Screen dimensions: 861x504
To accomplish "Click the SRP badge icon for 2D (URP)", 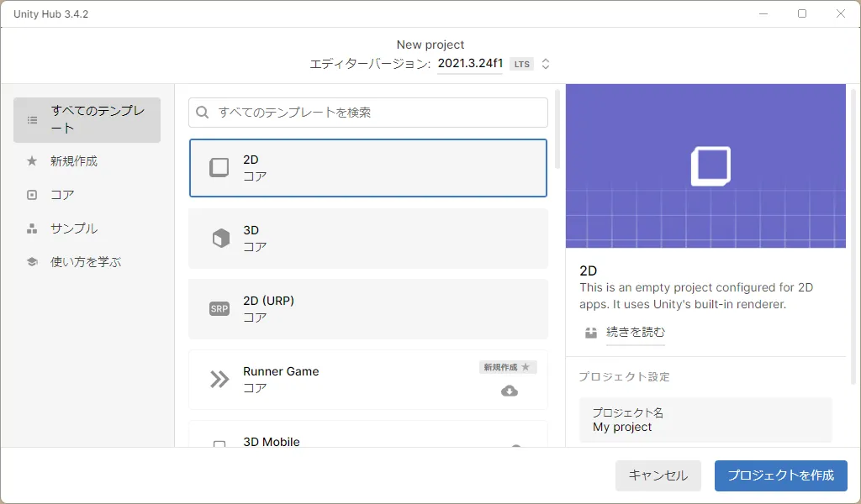I will point(219,309).
